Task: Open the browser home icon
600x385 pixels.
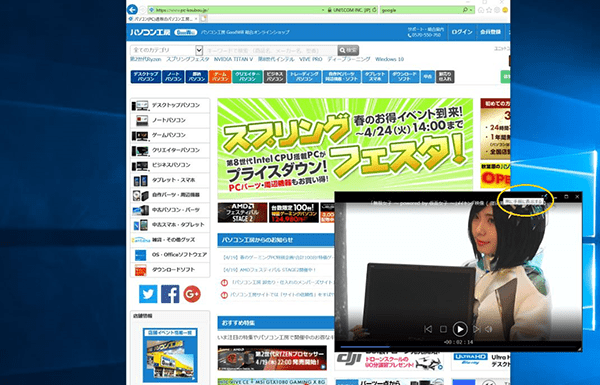Action: (x=481, y=10)
